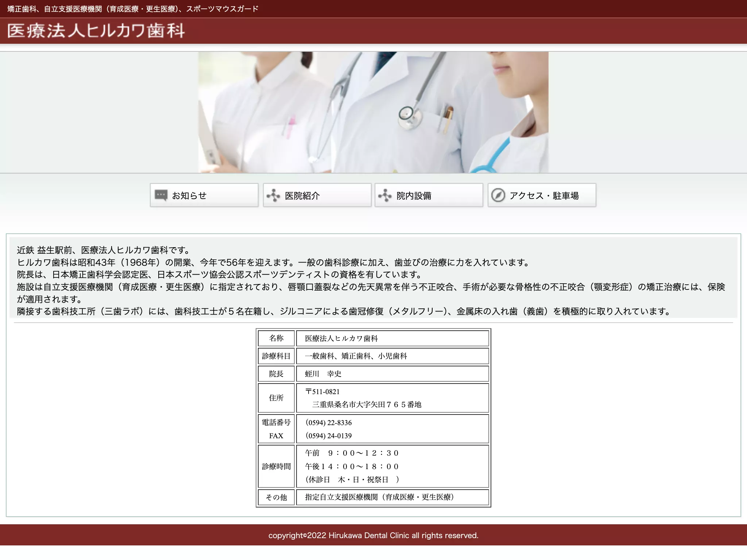
Task: Click the postal code 〒511-0821
Action: [322, 392]
